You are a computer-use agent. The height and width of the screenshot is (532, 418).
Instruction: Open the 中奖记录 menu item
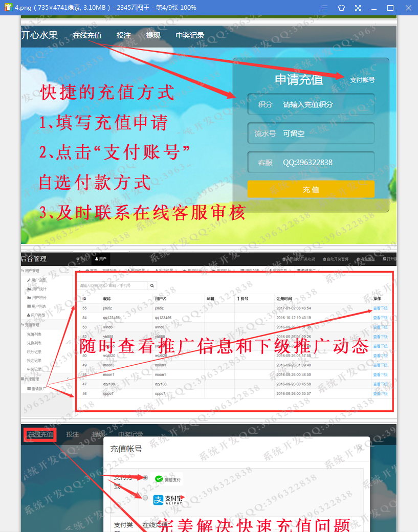coord(190,35)
